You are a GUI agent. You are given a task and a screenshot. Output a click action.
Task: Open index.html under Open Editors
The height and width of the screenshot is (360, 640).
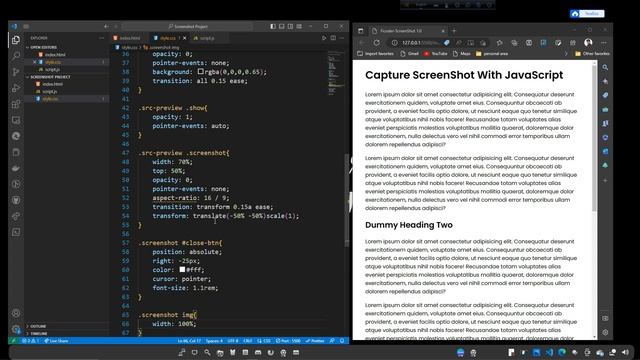tap(55, 55)
